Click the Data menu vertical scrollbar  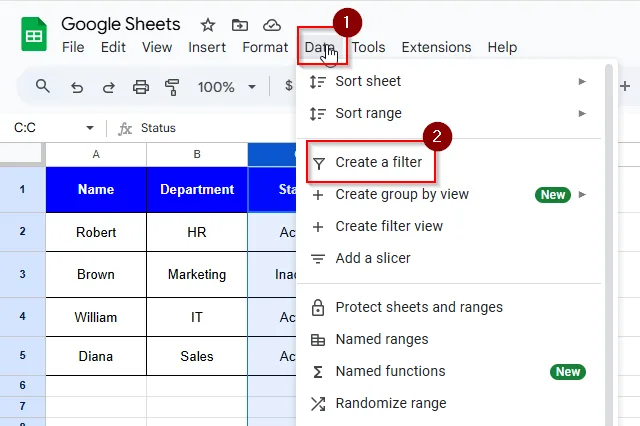[609, 245]
